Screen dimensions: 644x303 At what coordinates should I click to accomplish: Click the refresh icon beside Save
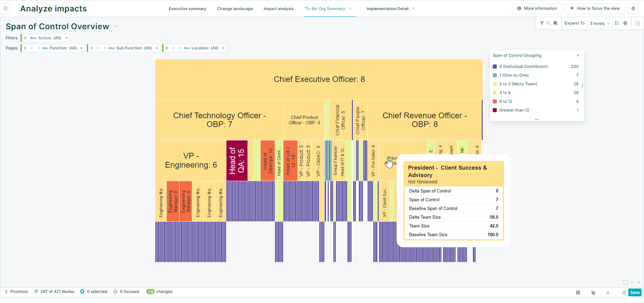(624, 293)
